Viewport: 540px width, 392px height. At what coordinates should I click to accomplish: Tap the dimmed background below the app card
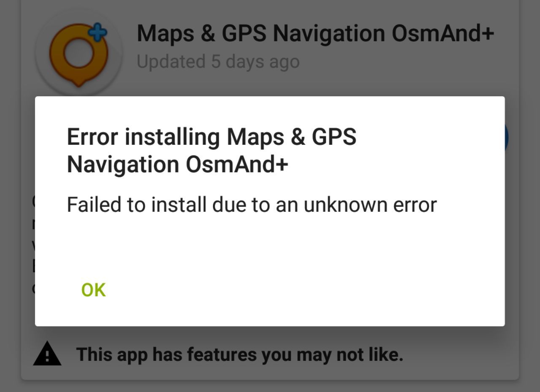pos(270,386)
